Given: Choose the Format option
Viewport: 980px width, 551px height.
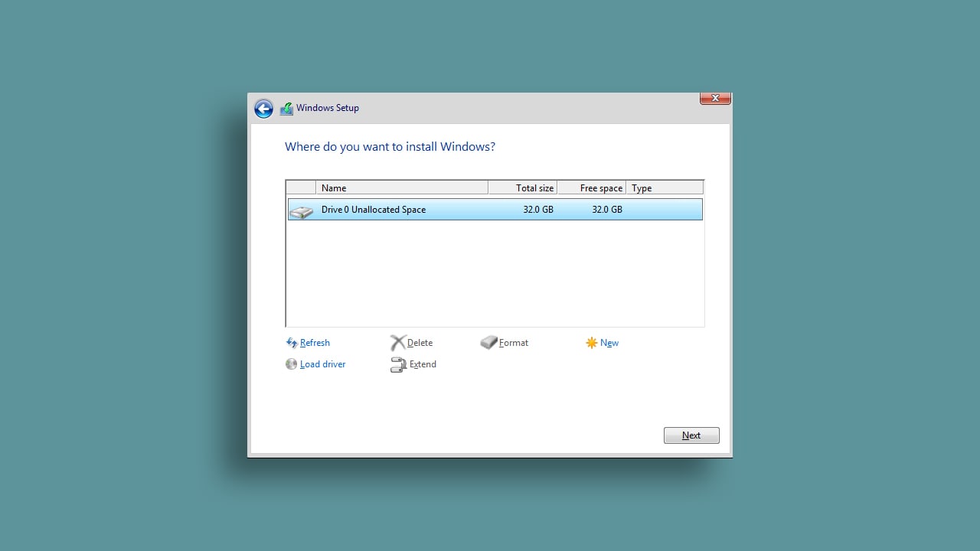Looking at the screenshot, I should 514,343.
